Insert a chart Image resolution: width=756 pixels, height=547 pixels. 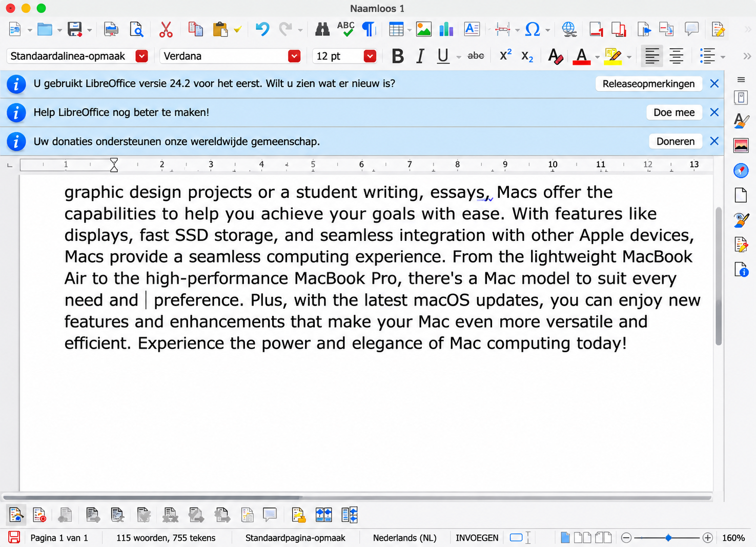446,29
